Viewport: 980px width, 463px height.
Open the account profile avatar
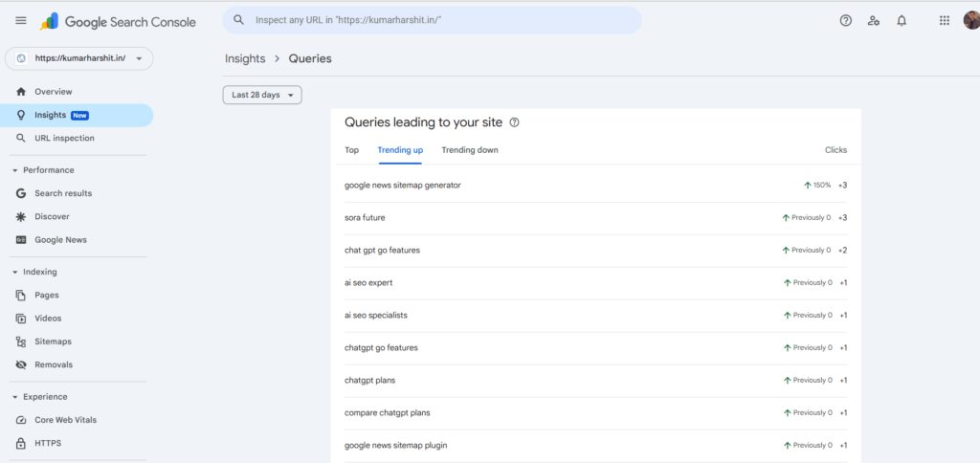tap(971, 21)
